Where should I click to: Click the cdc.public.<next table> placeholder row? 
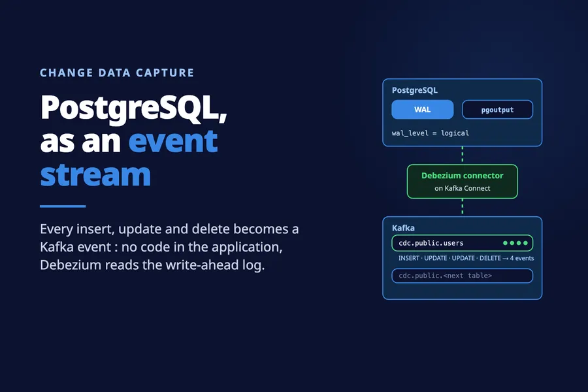point(463,276)
